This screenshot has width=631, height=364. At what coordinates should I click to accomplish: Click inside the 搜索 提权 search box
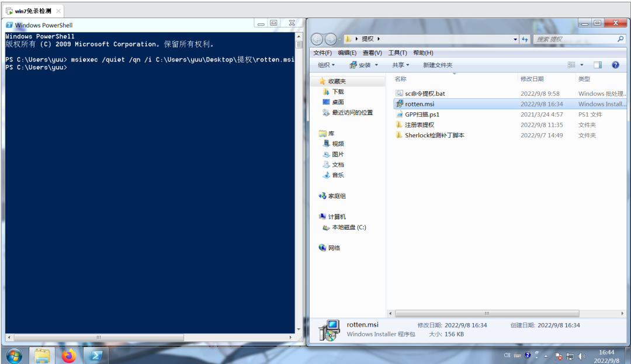(578, 39)
